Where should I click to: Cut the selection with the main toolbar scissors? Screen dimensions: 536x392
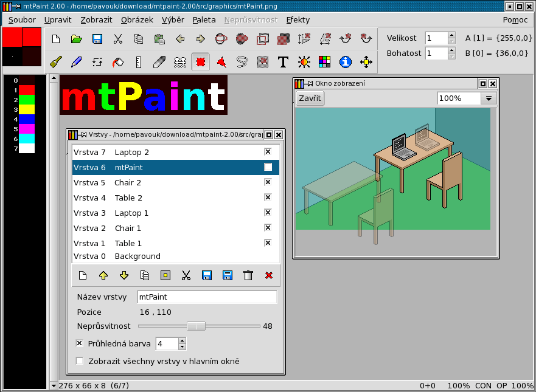click(118, 39)
